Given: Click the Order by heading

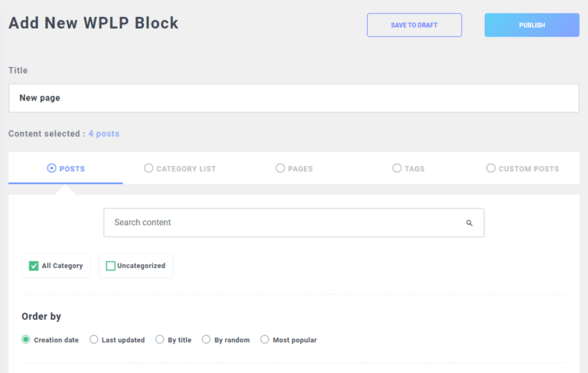Looking at the screenshot, I should pyautogui.click(x=42, y=317).
